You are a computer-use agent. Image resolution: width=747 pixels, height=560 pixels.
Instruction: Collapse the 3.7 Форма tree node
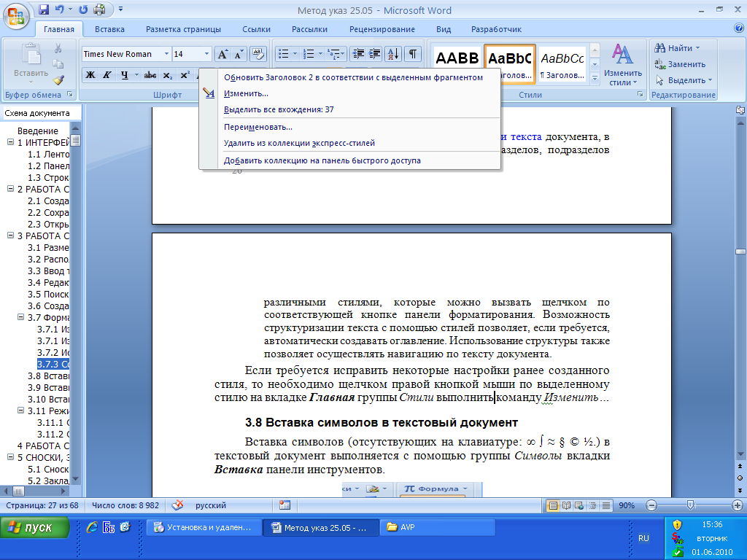(x=20, y=316)
